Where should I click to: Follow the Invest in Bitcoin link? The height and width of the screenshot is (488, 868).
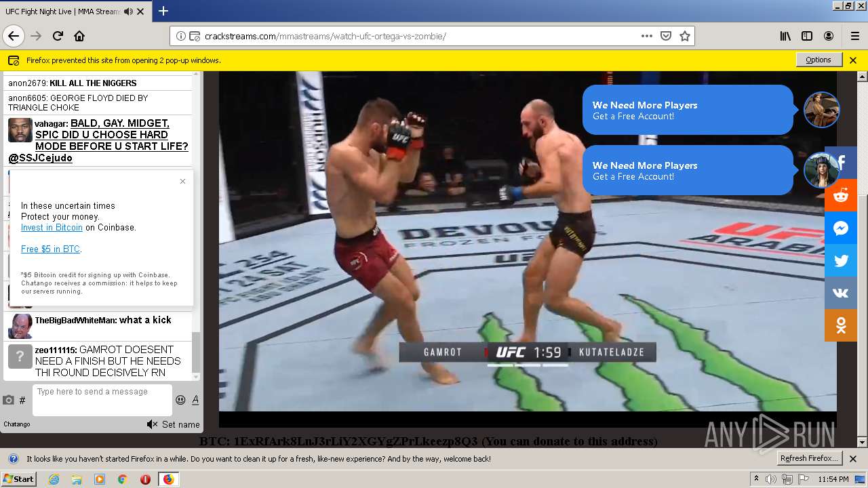(52, 228)
